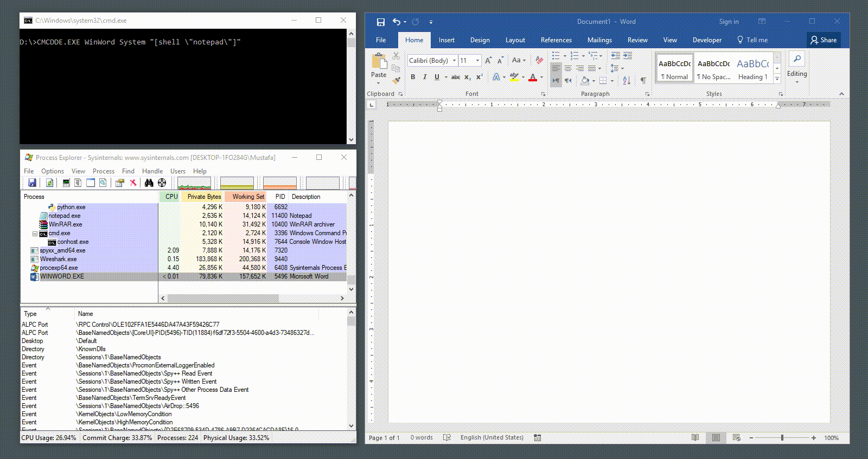Open the Editing group button

797,68
